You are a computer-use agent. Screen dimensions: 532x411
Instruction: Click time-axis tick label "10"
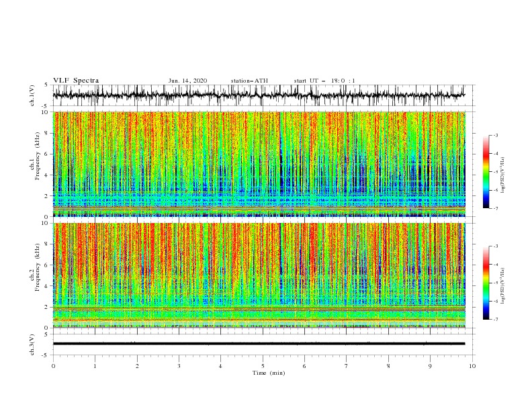(472, 366)
